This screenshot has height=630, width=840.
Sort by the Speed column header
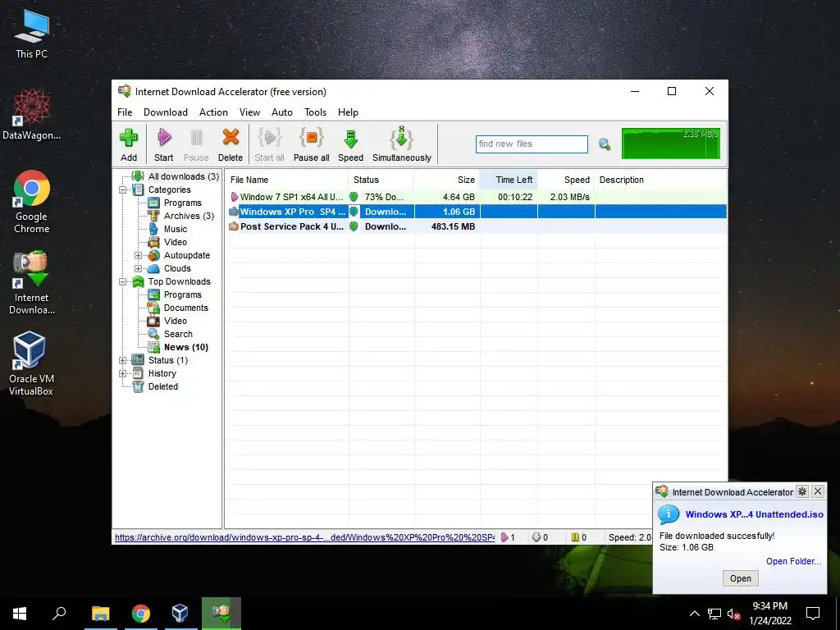pos(566,180)
